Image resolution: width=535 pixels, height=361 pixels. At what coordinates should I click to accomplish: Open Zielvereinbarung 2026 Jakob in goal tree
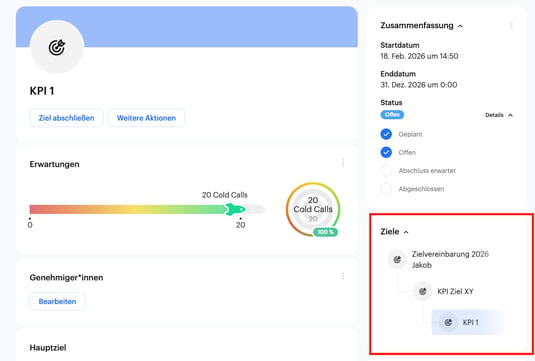point(450,260)
